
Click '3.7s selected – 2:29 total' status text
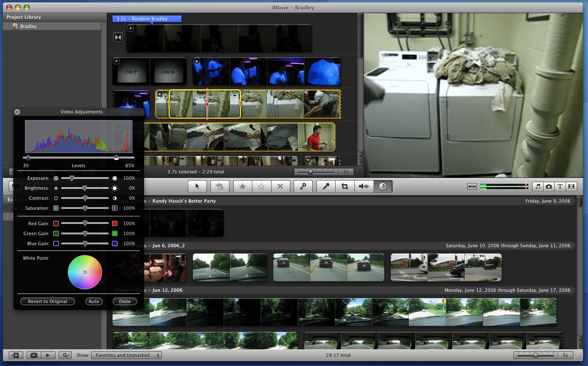coord(196,172)
